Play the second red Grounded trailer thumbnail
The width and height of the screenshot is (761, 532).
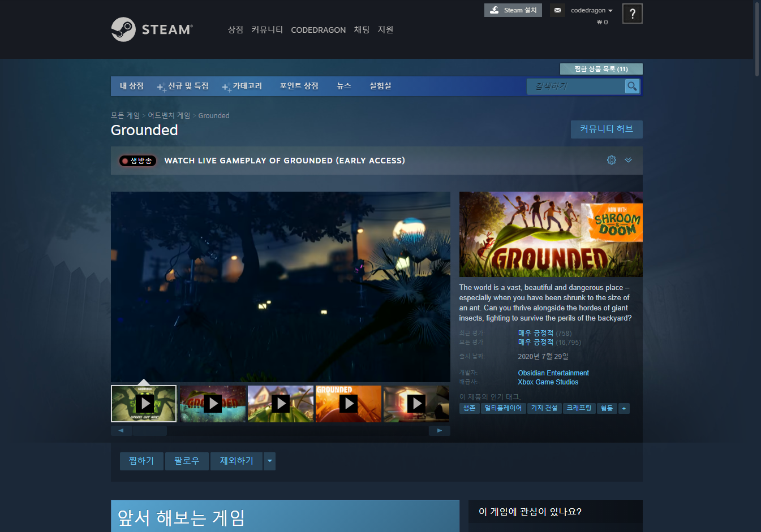[213, 404]
